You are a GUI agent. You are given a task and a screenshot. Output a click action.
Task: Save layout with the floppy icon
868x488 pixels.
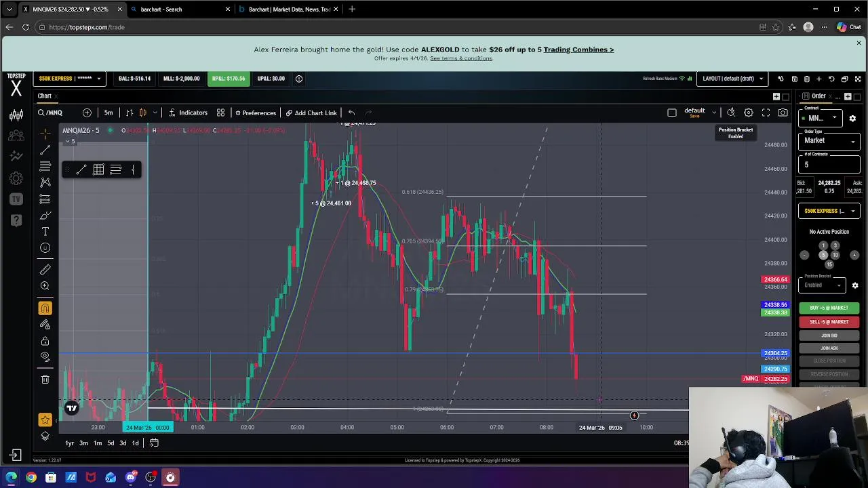click(x=795, y=79)
